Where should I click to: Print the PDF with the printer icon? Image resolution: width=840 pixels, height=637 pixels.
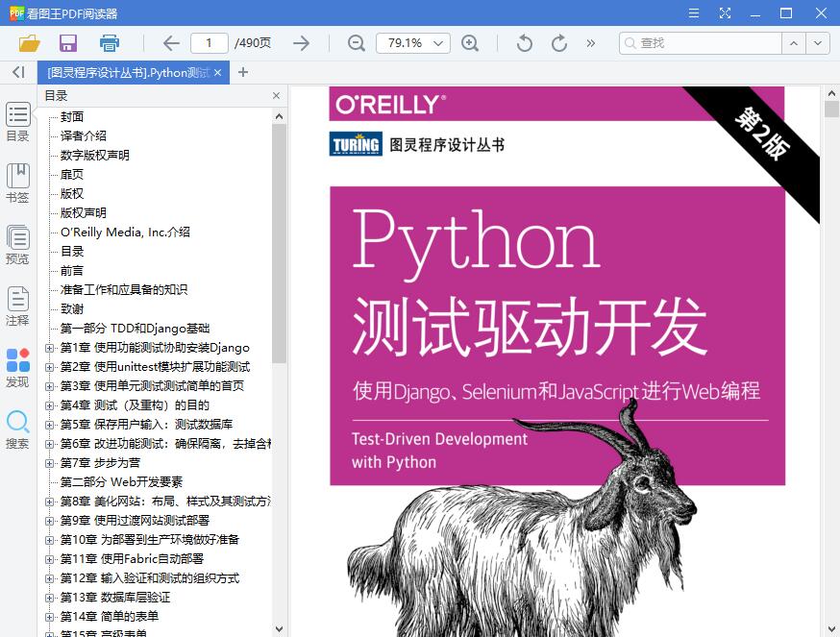[x=110, y=43]
